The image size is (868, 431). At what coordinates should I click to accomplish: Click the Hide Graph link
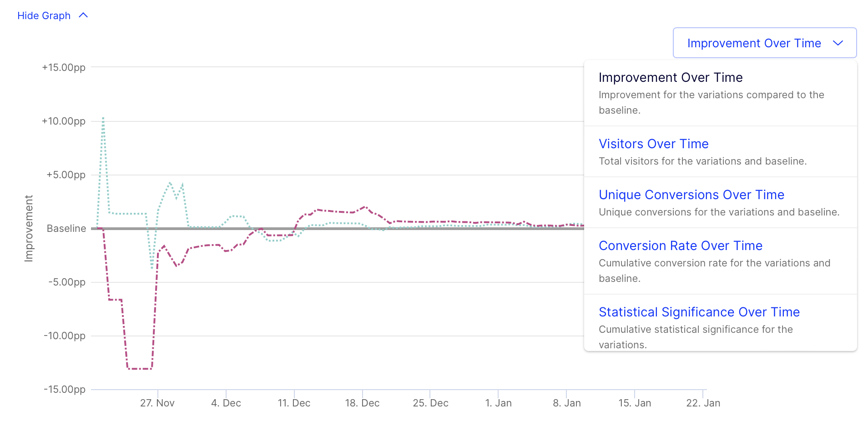click(44, 15)
